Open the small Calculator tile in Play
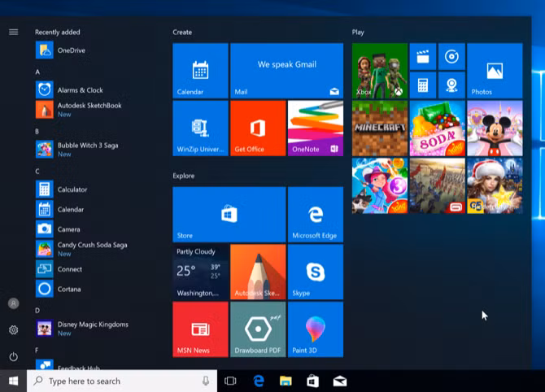Image resolution: width=545 pixels, height=392 pixels. click(x=423, y=85)
